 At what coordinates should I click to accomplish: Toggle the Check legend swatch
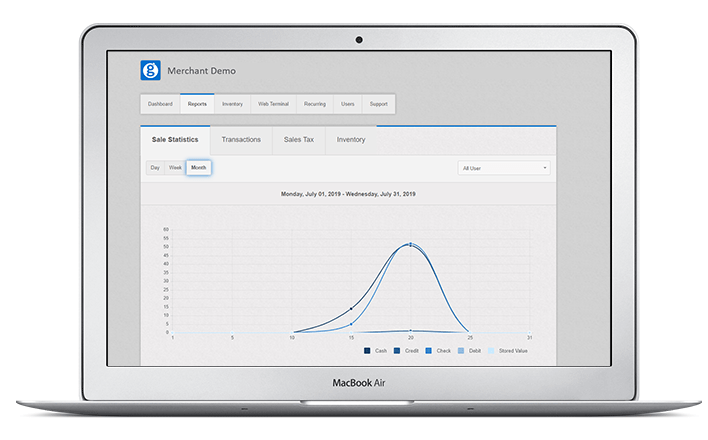429,351
